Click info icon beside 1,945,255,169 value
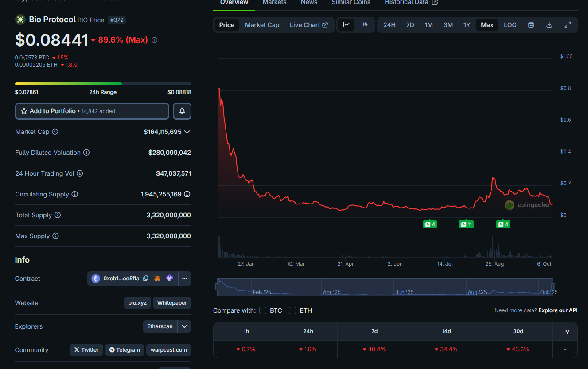This screenshot has width=588, height=369. pos(187,194)
